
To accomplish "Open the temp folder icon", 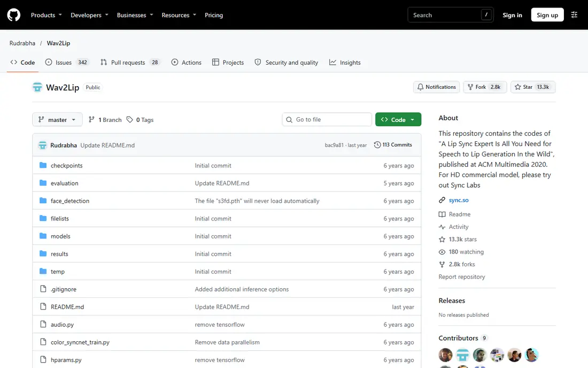I will click(x=43, y=271).
